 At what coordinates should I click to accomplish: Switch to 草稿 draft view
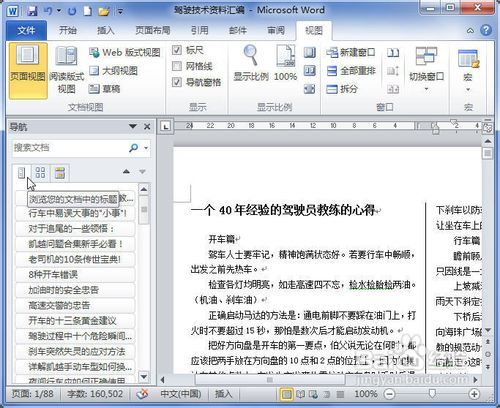point(105,89)
